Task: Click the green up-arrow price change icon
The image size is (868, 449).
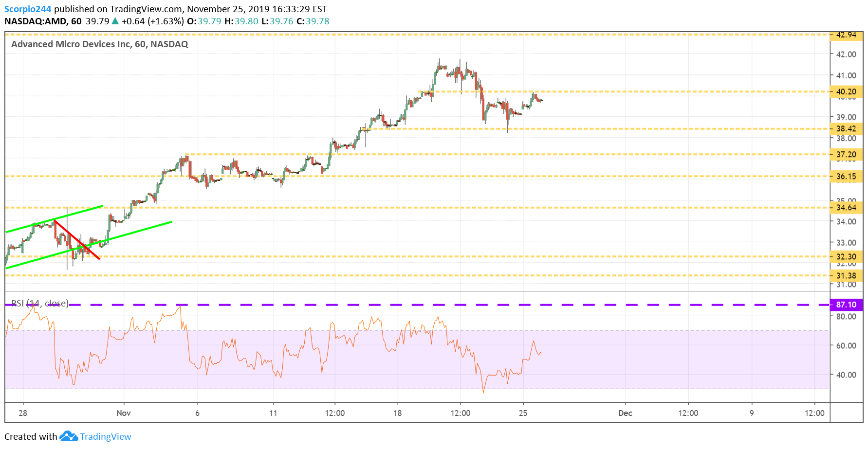Action: point(115,21)
